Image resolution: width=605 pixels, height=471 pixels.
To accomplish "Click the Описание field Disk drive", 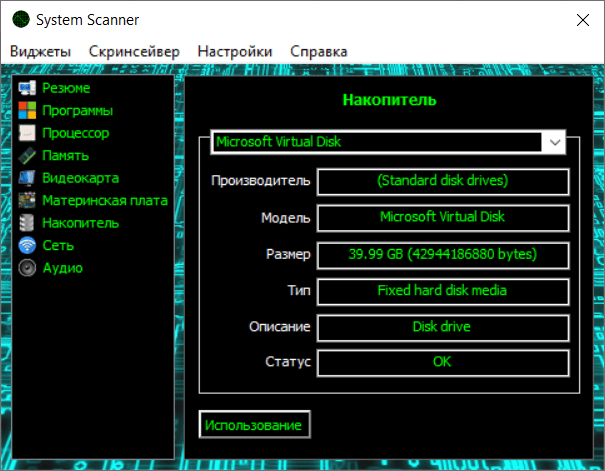I will pyautogui.click(x=443, y=328).
